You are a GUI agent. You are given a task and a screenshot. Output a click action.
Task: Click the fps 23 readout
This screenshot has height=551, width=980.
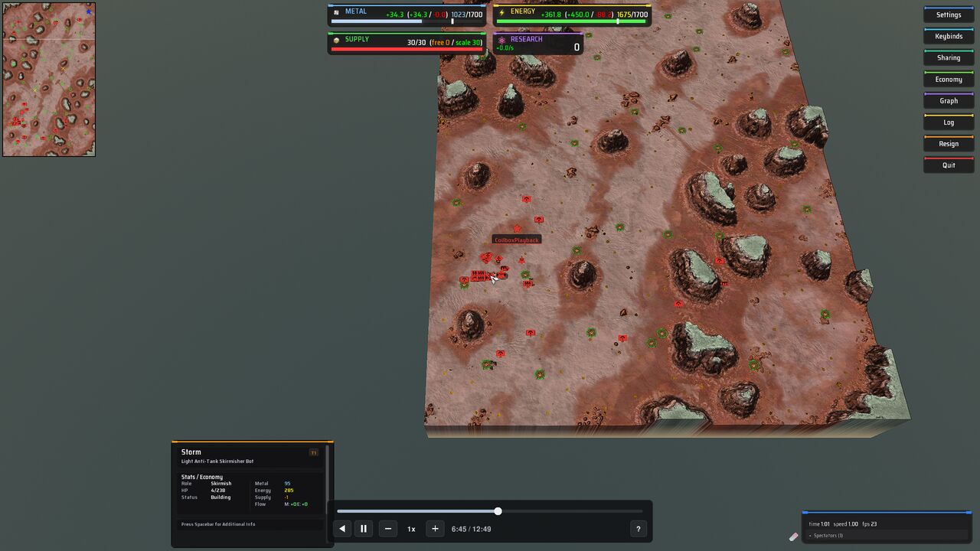(x=869, y=524)
